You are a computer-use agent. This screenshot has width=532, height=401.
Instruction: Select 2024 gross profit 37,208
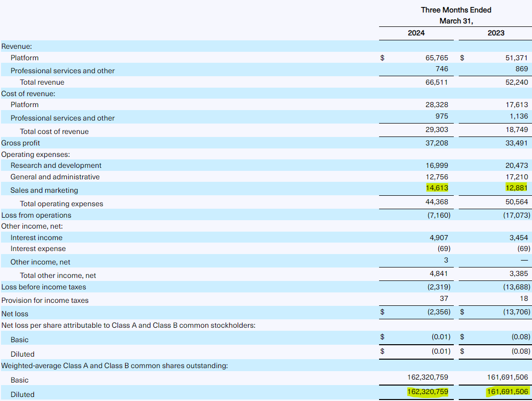[x=437, y=143]
